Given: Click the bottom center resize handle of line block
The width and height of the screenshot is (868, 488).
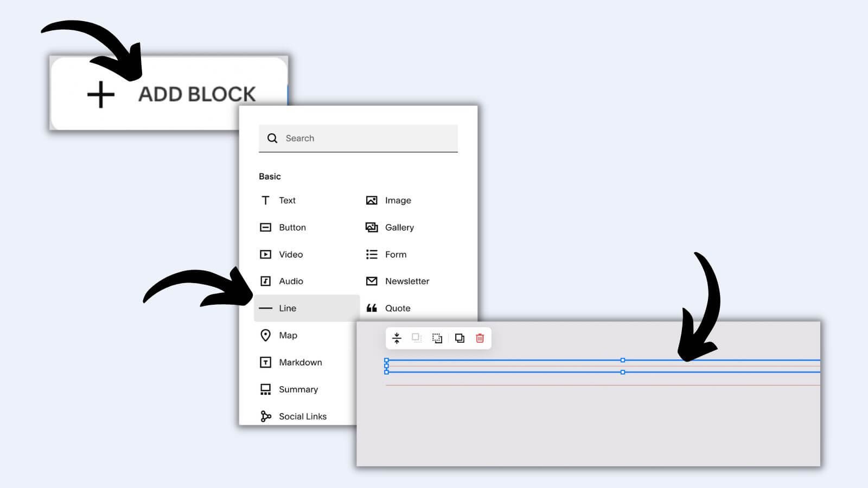Looking at the screenshot, I should (623, 372).
